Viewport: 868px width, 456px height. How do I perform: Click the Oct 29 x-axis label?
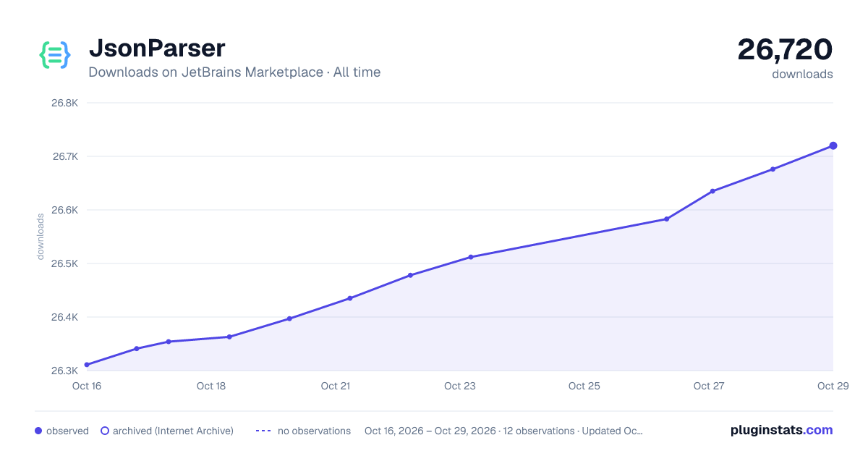(832, 386)
